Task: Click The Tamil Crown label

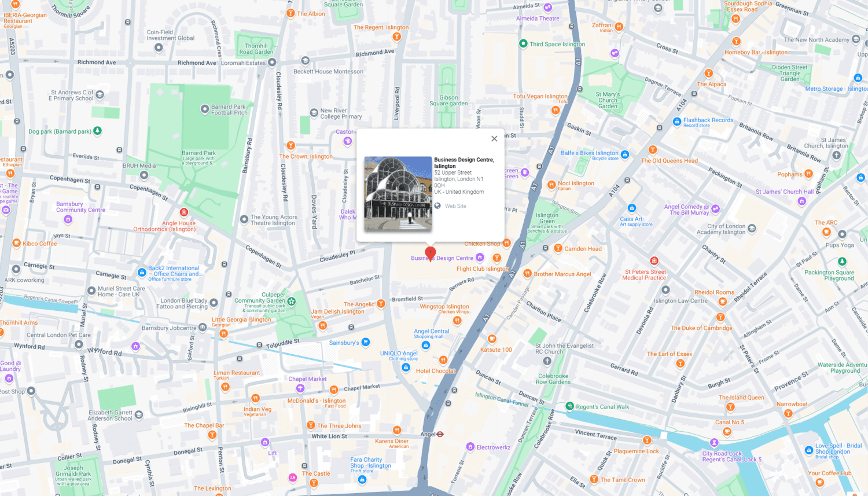Action: tap(623, 480)
